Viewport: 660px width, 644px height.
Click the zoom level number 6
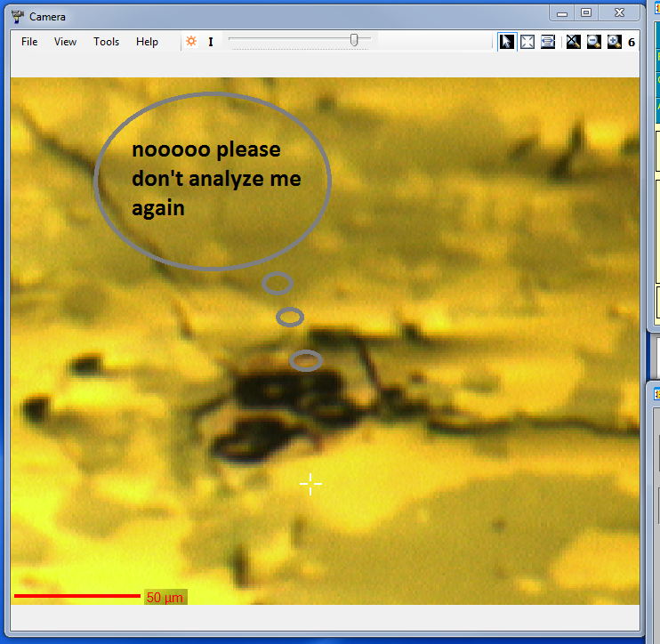[x=632, y=42]
